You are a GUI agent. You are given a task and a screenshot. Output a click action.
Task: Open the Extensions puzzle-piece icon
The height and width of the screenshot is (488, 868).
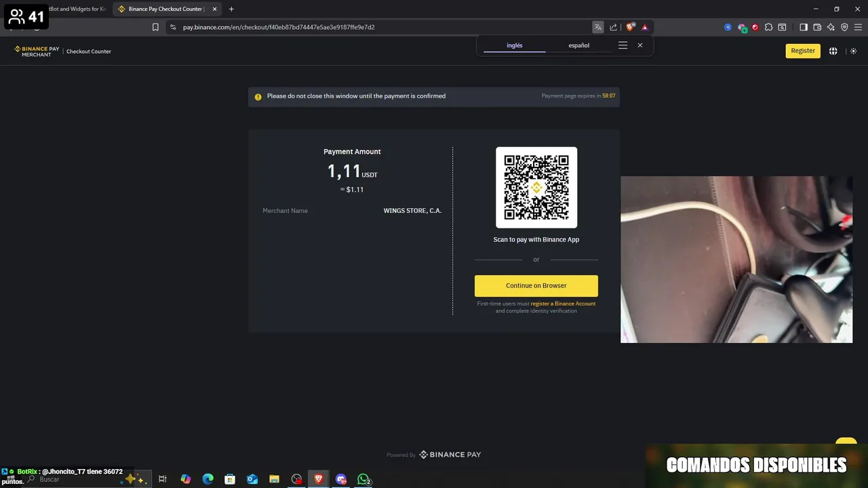768,27
